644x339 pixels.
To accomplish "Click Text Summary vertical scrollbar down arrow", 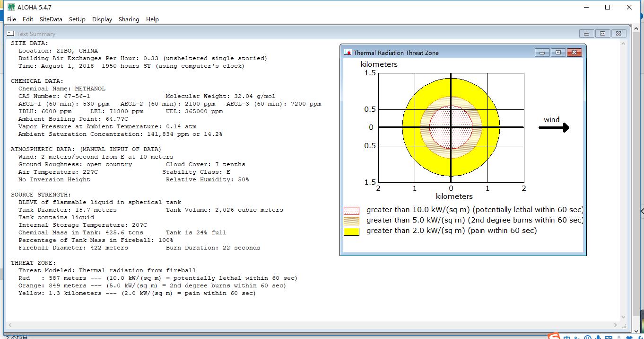I will 624,318.
